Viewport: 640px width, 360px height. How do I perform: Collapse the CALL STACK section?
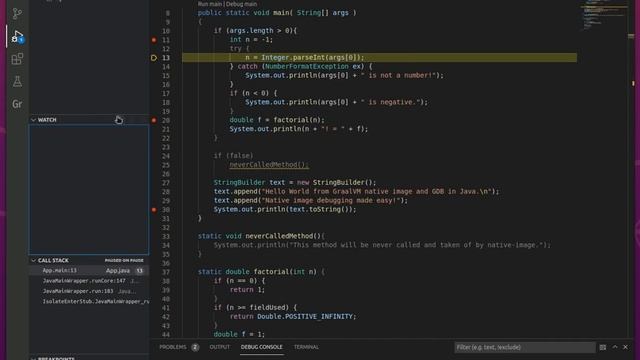pyautogui.click(x=33, y=260)
